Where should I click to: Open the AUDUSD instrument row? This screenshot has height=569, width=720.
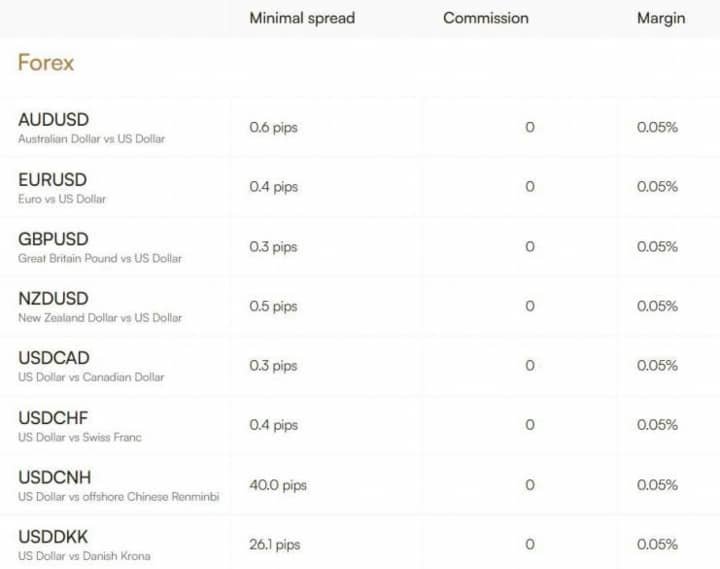click(53, 120)
